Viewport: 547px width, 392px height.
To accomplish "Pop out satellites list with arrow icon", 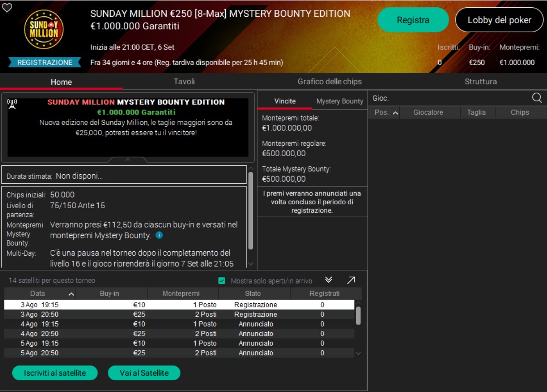I will (351, 280).
